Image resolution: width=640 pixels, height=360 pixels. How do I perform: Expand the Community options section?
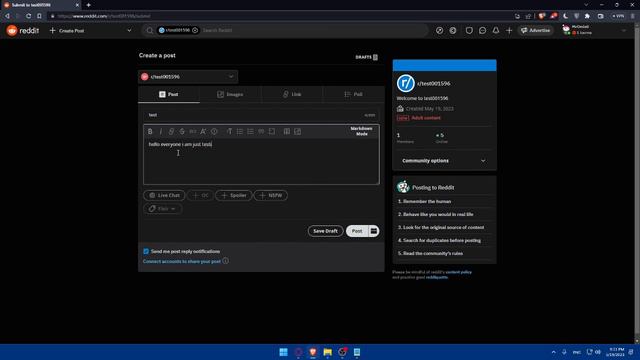[444, 161]
